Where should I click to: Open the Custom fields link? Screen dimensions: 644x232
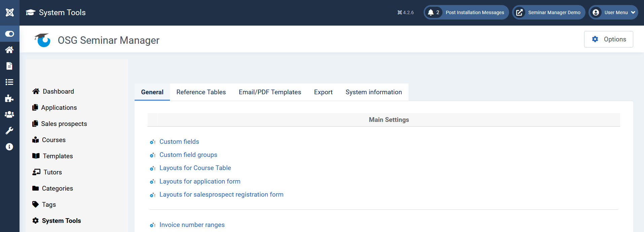tap(179, 142)
